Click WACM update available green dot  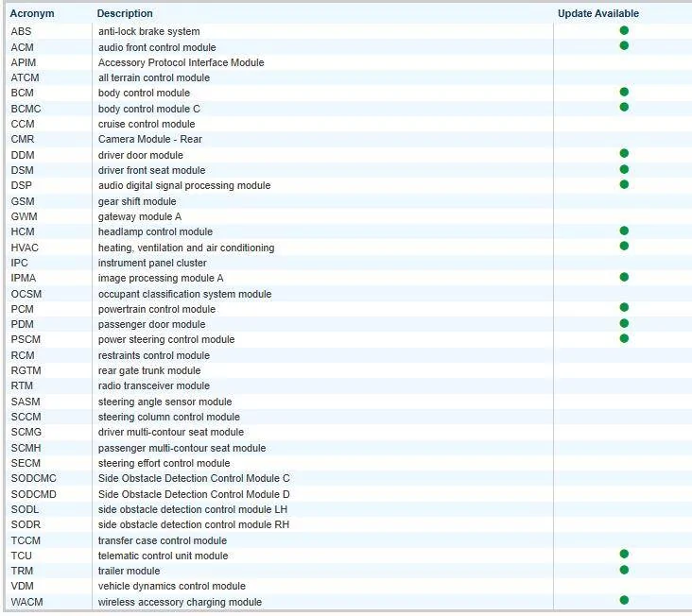click(x=624, y=601)
